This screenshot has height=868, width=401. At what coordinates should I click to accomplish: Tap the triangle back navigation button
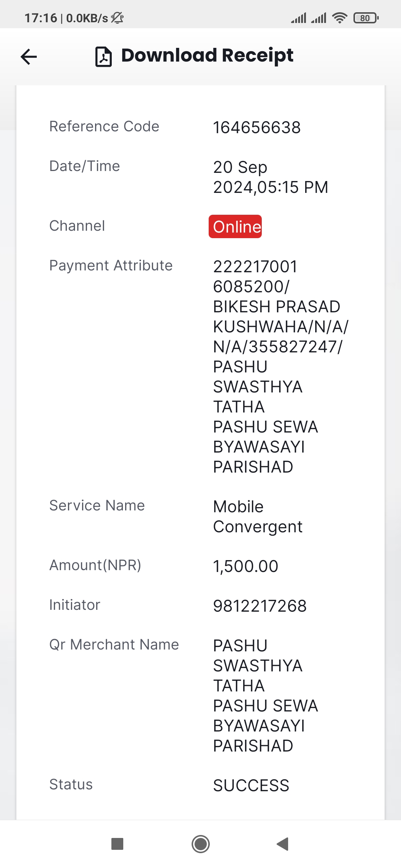(x=283, y=844)
